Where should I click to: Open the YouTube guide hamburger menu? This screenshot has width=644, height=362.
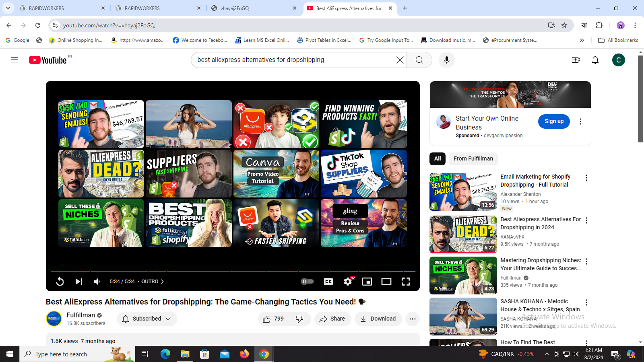pos(14,60)
